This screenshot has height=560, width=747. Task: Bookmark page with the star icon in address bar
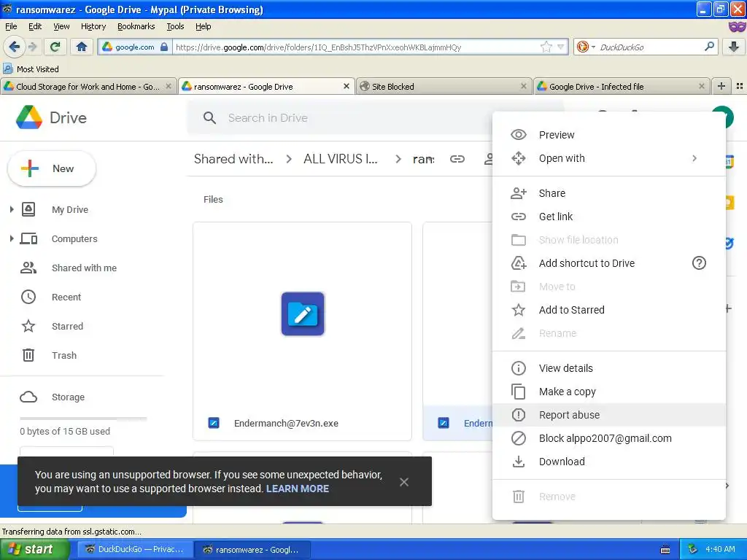coord(546,47)
